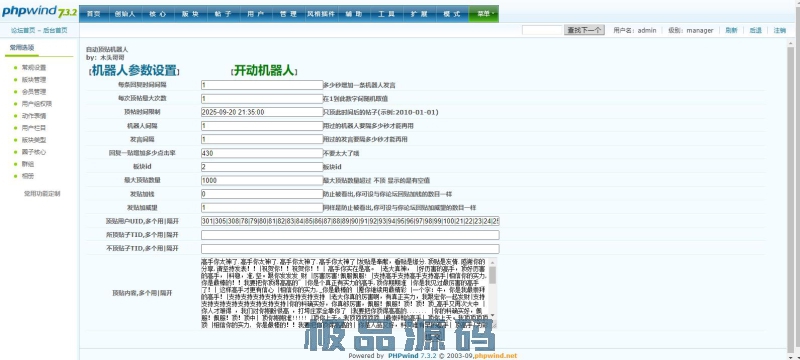Click the date field showing 2025-09-20 21:35:00
The height and width of the screenshot is (360, 800).
pos(262,112)
